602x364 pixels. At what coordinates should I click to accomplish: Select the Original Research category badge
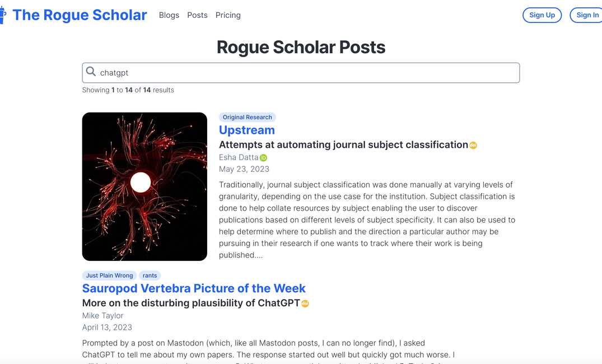pos(247,117)
